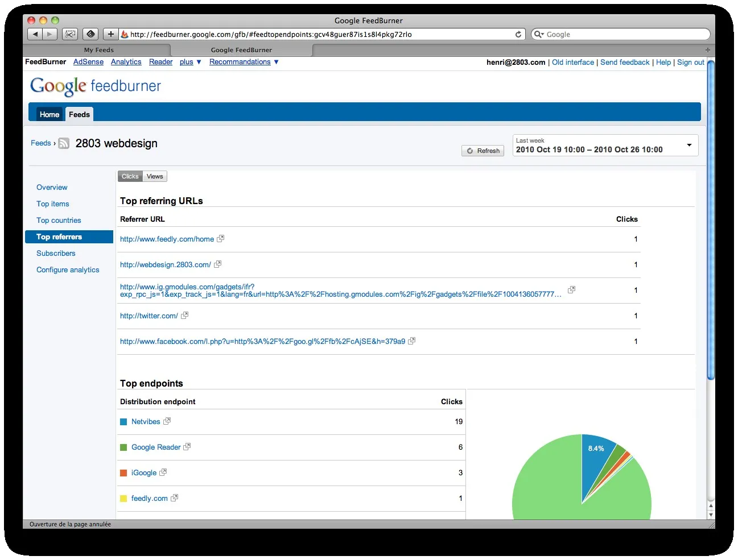Open external link icon next to Google Reader
Screen dimensions: 738x560
tap(187, 447)
